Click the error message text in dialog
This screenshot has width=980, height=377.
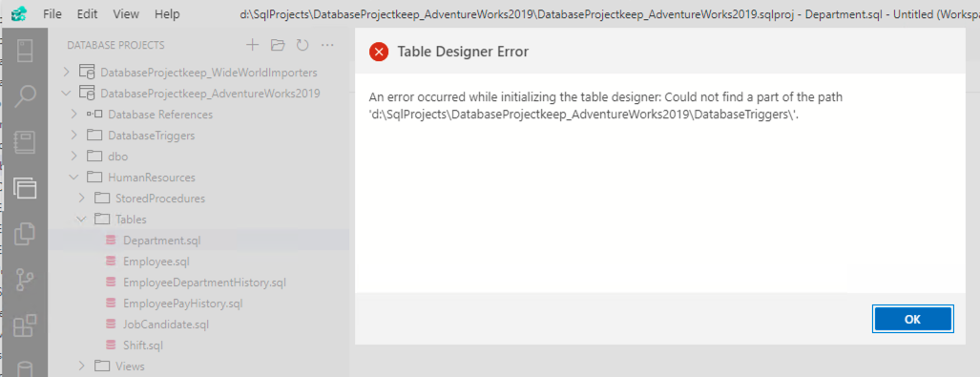[x=606, y=106]
